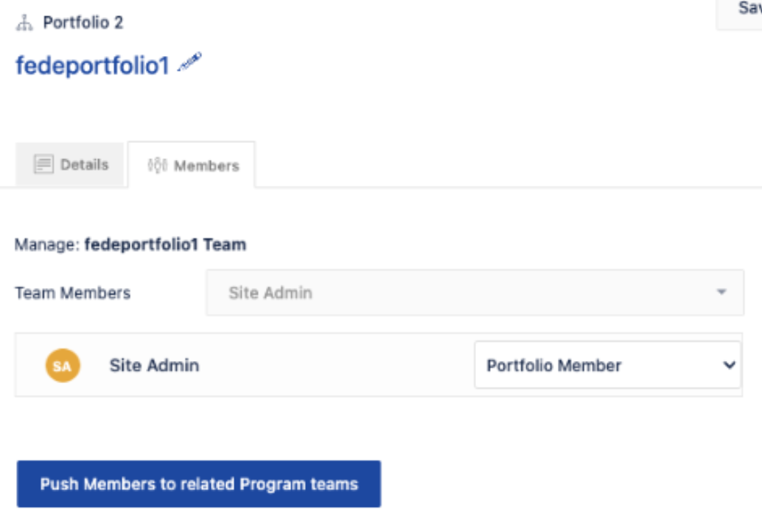Select the Site Admin member row name

click(x=154, y=365)
